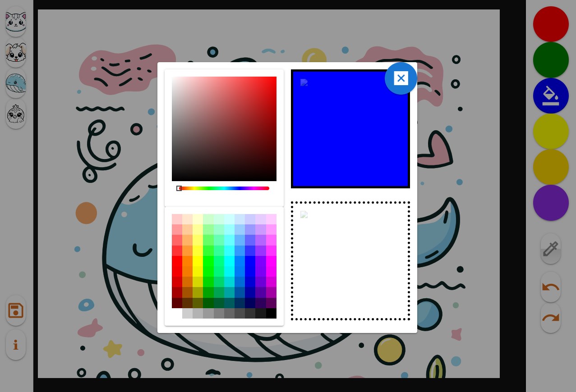Screen dimensions: 576x392
Task: Choose the pure bright magenta palette swatch
Action: (x=271, y=261)
